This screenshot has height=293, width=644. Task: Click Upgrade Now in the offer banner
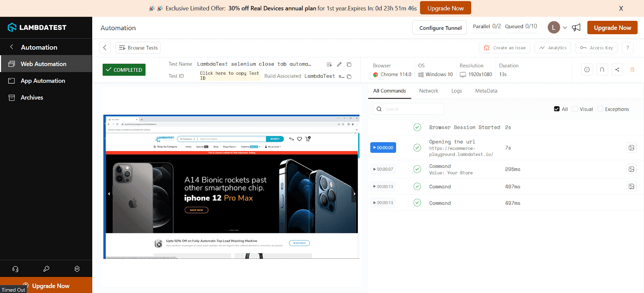coord(446,8)
